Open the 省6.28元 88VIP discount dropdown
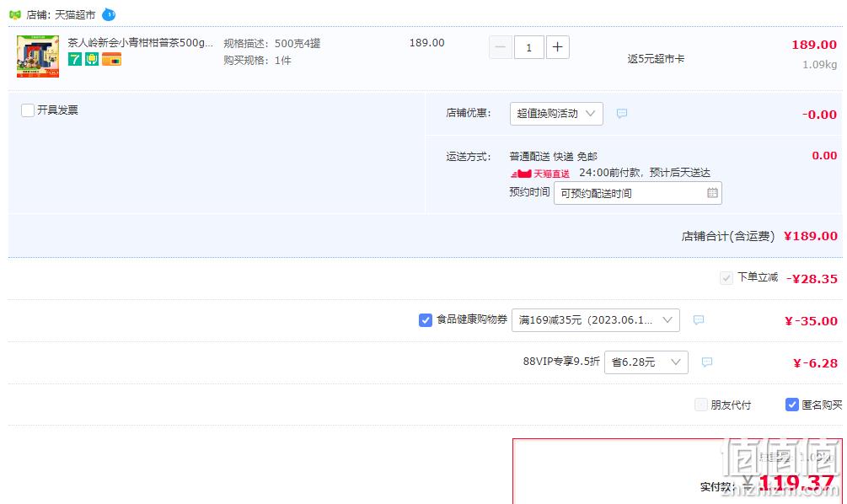The image size is (847, 504). coord(646,362)
